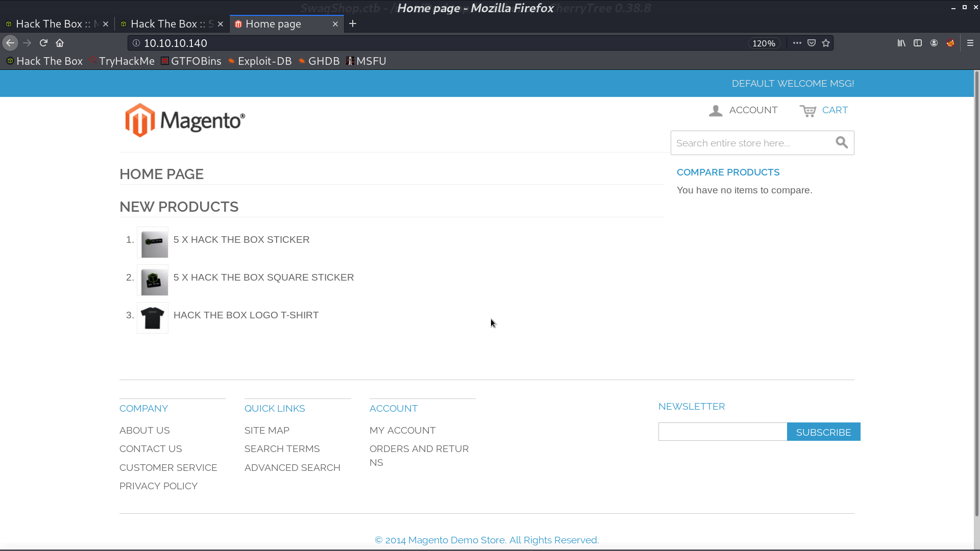Open Search Terms footer link

tap(282, 449)
